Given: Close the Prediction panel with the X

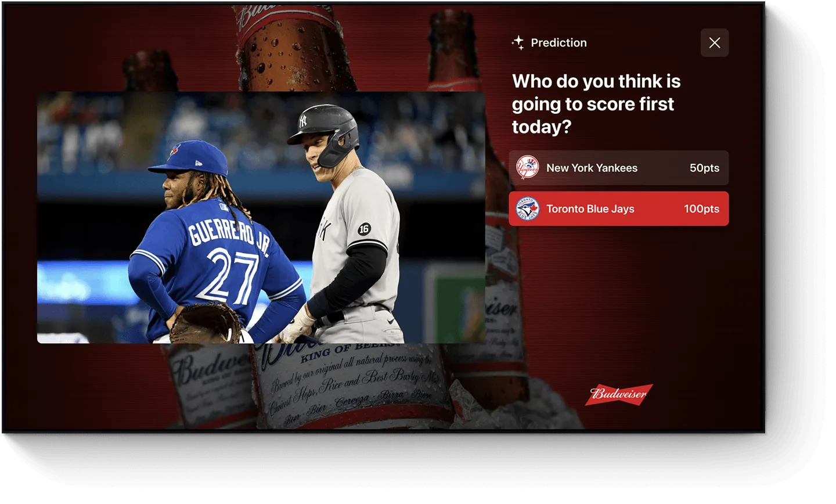Looking at the screenshot, I should (714, 43).
